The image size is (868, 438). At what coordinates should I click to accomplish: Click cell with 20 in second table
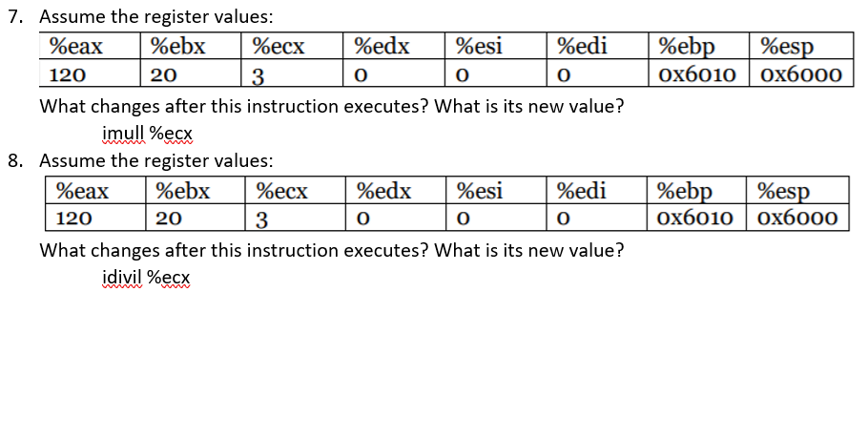196,218
